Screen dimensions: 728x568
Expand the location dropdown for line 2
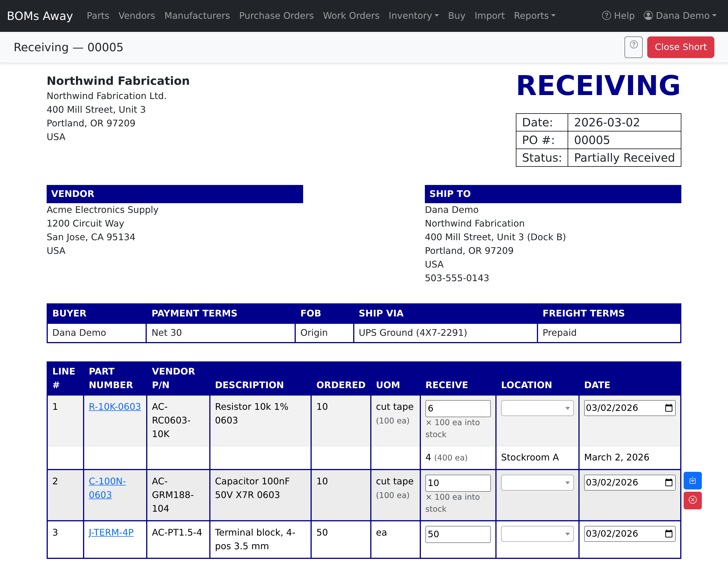pyautogui.click(x=537, y=483)
